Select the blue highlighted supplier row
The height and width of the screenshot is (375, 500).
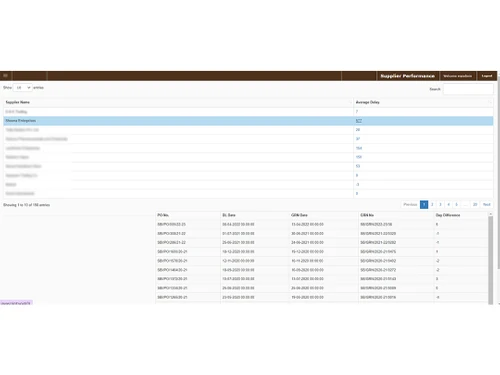click(248, 121)
